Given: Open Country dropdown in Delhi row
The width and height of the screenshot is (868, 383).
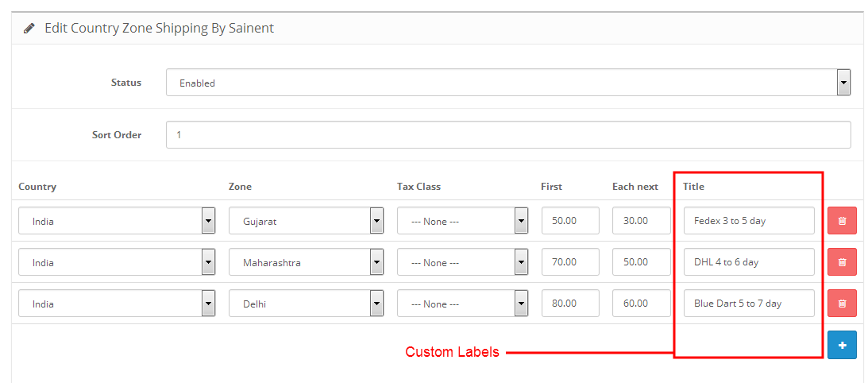Looking at the screenshot, I should click(117, 304).
